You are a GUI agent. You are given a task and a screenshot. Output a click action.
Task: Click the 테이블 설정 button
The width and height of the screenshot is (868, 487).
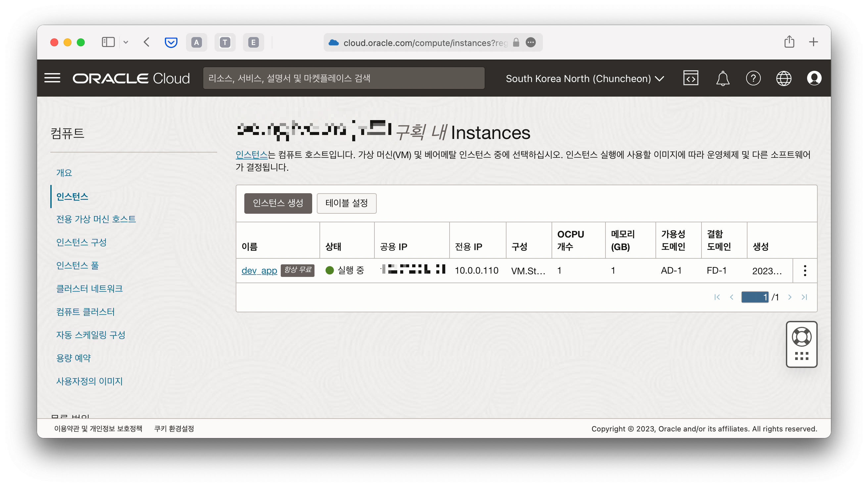346,203
